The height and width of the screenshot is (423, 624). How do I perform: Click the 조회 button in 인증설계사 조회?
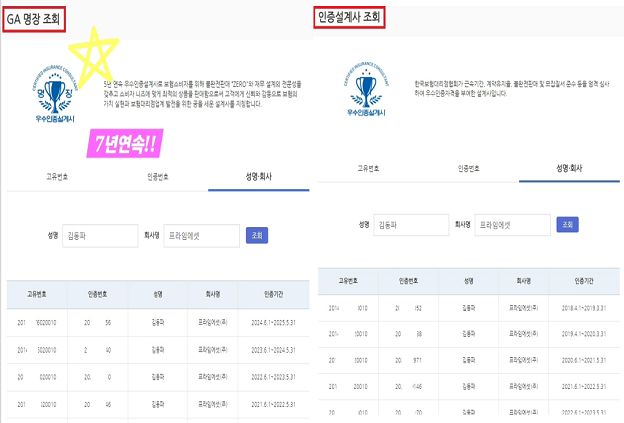click(x=567, y=225)
